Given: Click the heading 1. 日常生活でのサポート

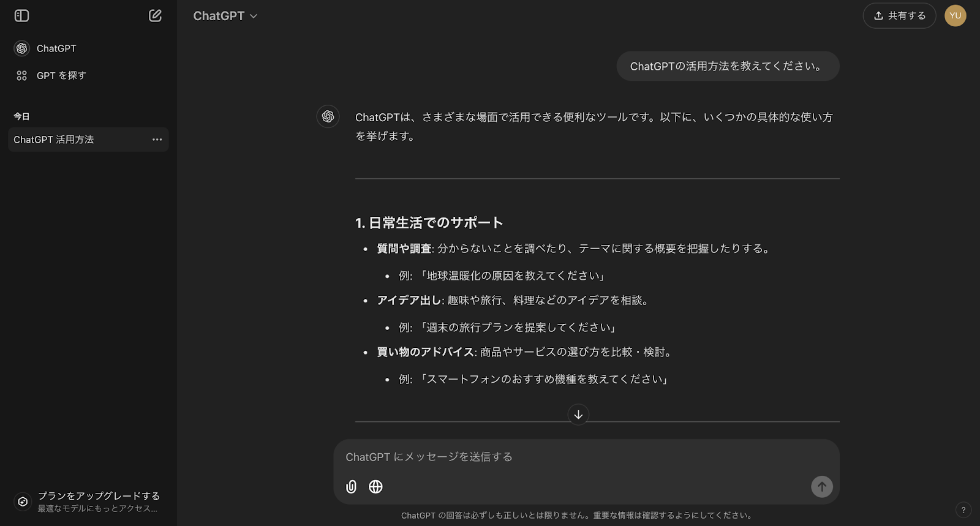Looking at the screenshot, I should coord(429,223).
